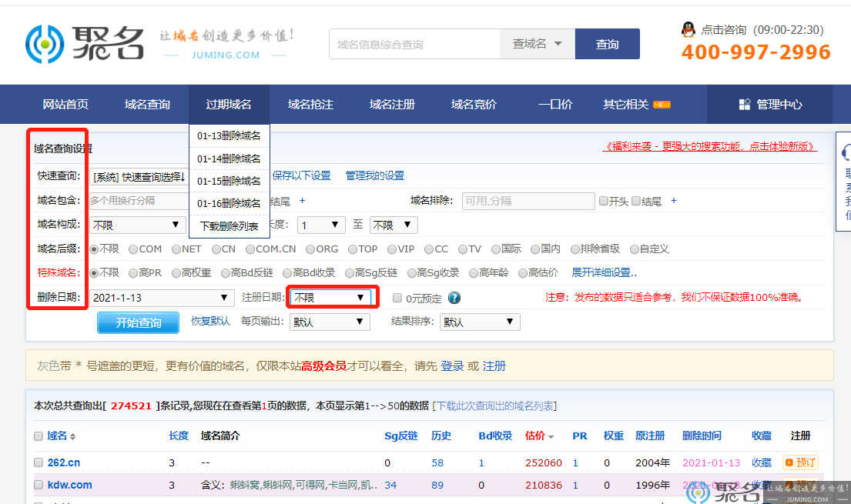Viewport: 851px width, 504px height.
Task: Click the management center grid icon
Action: pos(745,104)
